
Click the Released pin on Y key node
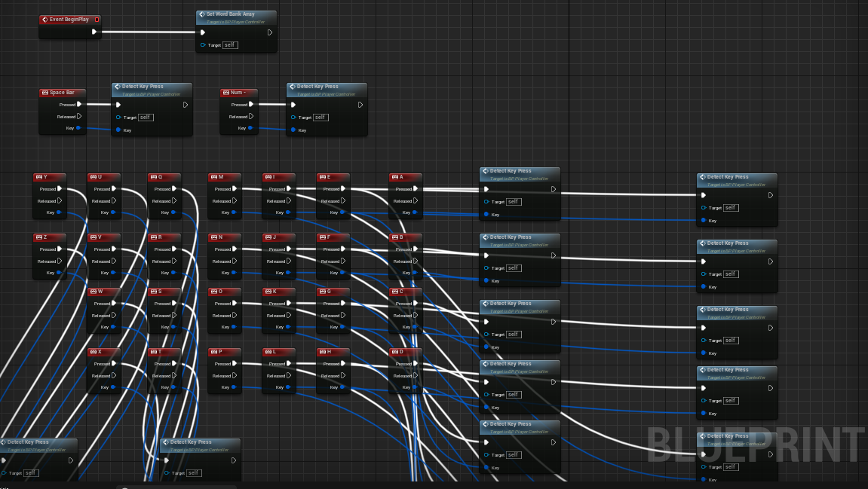click(x=60, y=201)
